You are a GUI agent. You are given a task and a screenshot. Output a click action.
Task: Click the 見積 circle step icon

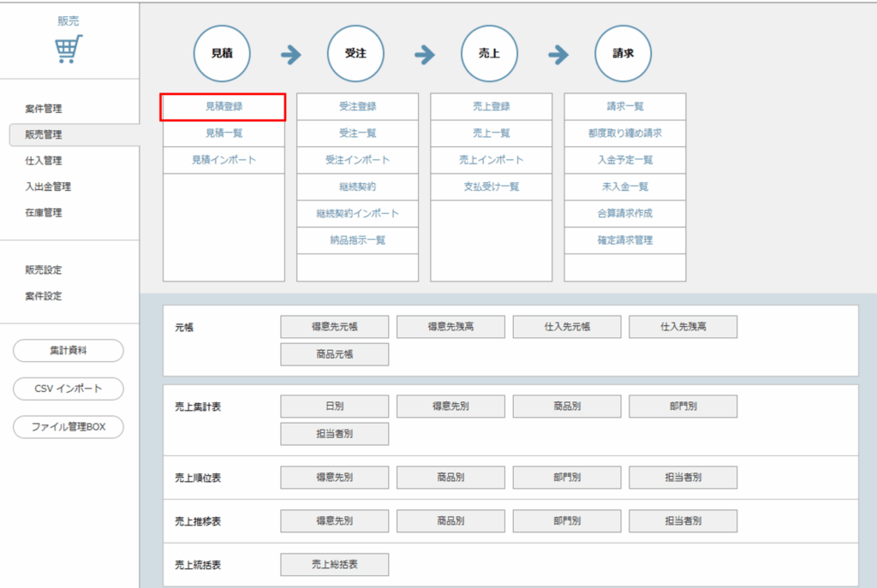[223, 53]
